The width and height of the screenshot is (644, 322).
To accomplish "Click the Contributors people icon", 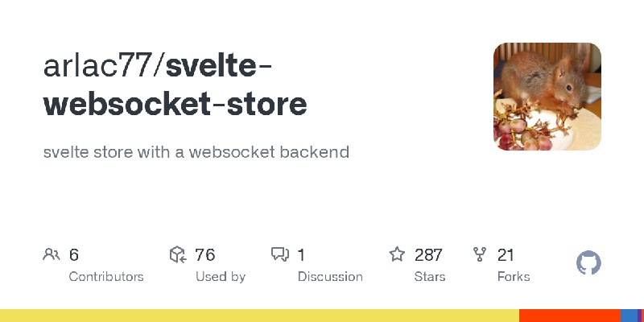I will (x=52, y=254).
